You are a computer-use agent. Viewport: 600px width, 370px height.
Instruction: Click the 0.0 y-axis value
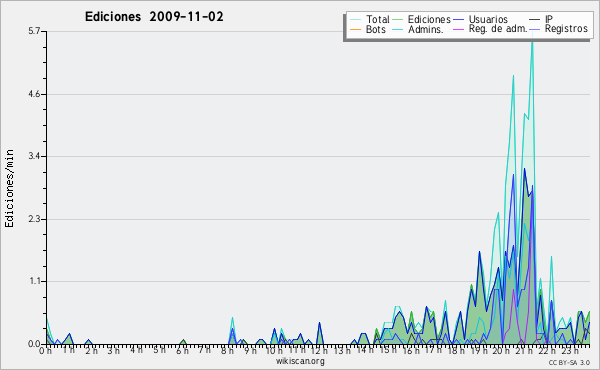click(x=34, y=344)
